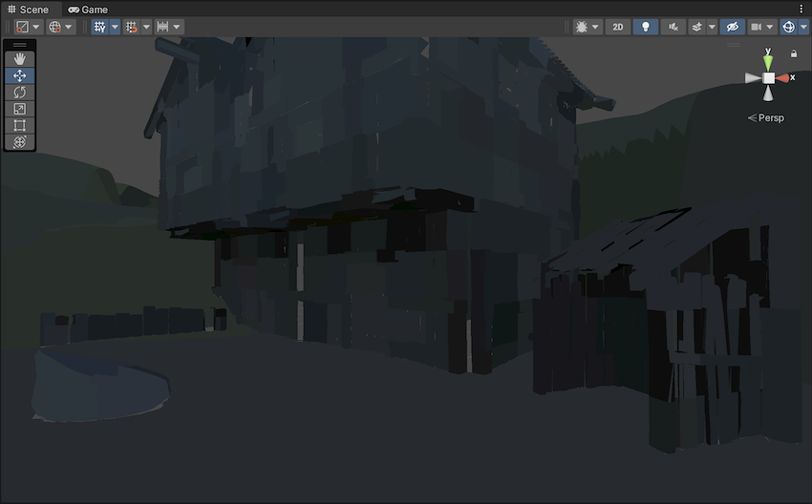Image resolution: width=812 pixels, height=504 pixels.
Task: Toggle scene audio mute button
Action: 673,27
